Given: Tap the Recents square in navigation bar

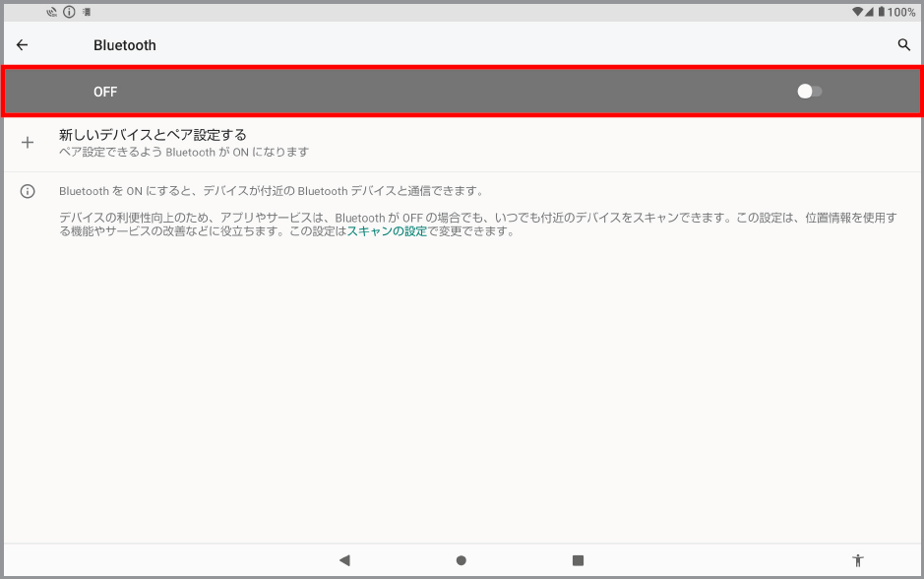Looking at the screenshot, I should pyautogui.click(x=578, y=560).
